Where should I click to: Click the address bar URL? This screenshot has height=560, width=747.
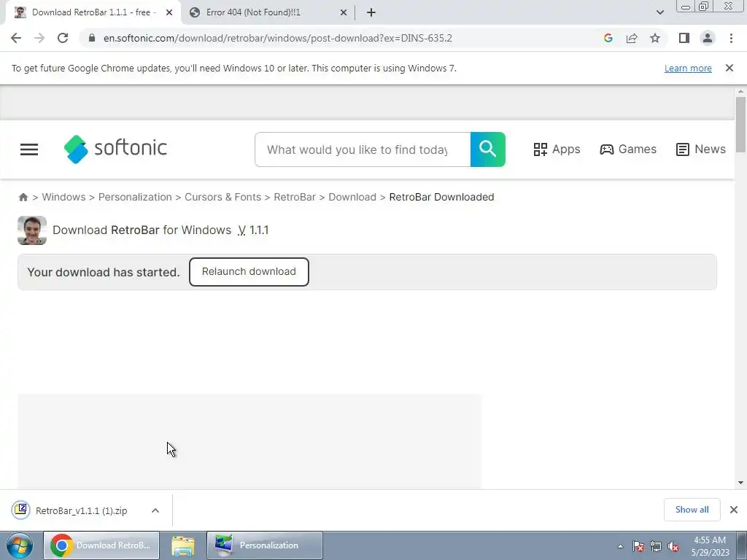278,38
